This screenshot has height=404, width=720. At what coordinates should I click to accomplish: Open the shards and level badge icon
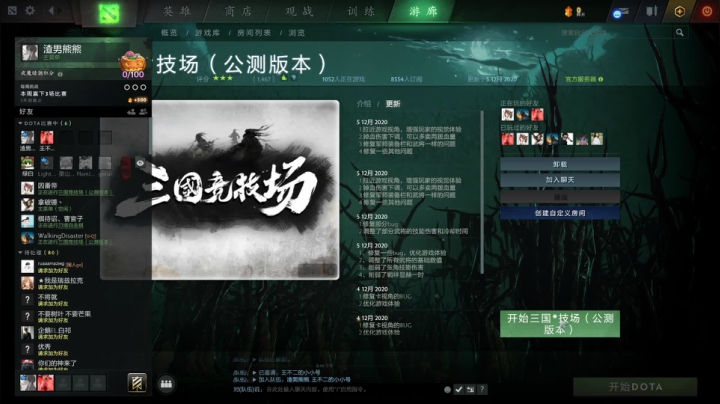click(x=574, y=11)
